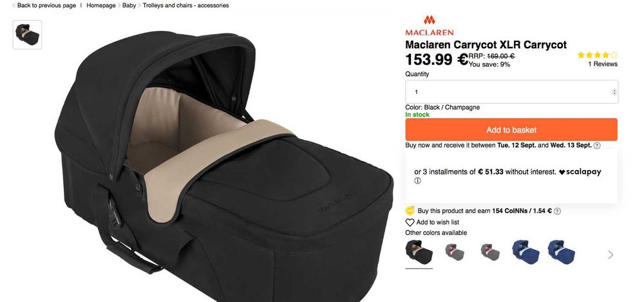644x302 pixels.
Task: Open Trolleys and chairs - accessories breadcrumb
Action: pyautogui.click(x=185, y=5)
